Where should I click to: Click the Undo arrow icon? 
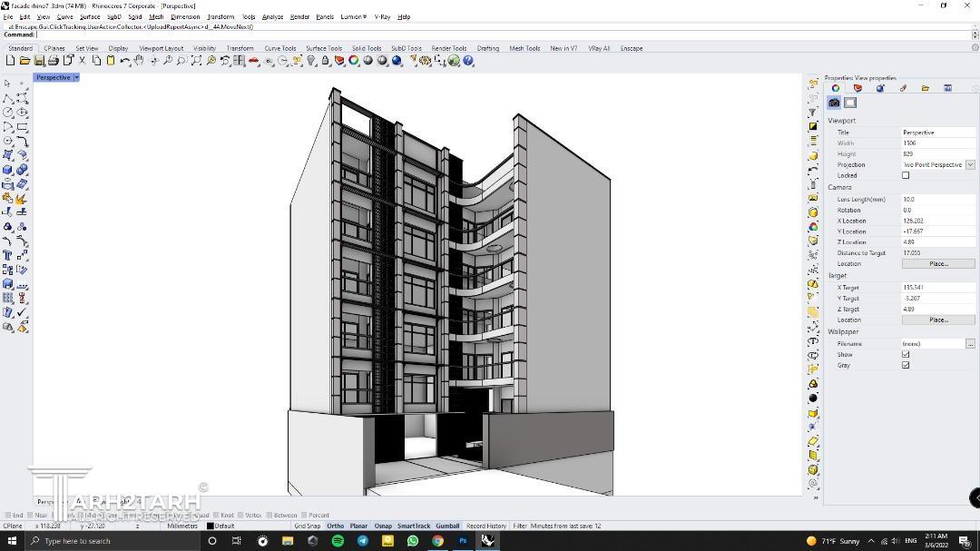(124, 61)
